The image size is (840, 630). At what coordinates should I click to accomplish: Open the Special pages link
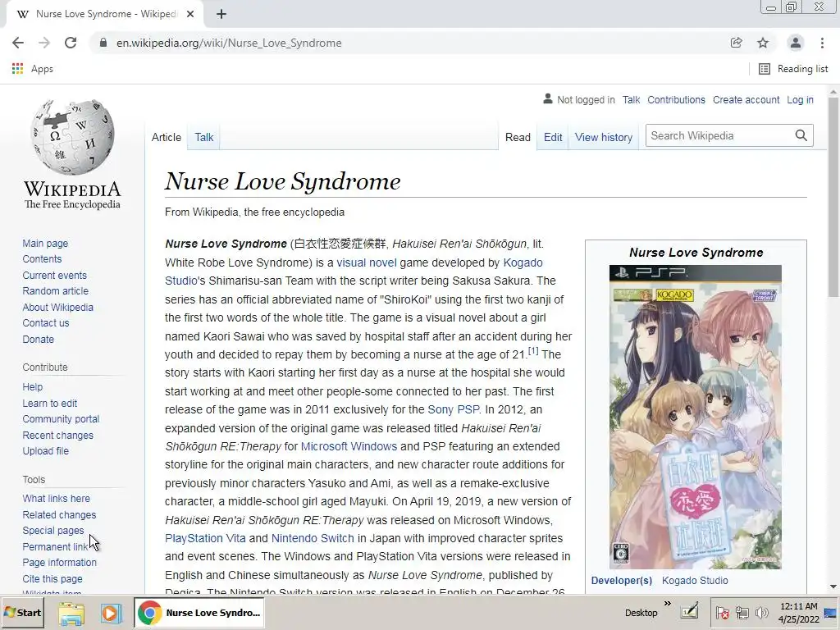53,531
